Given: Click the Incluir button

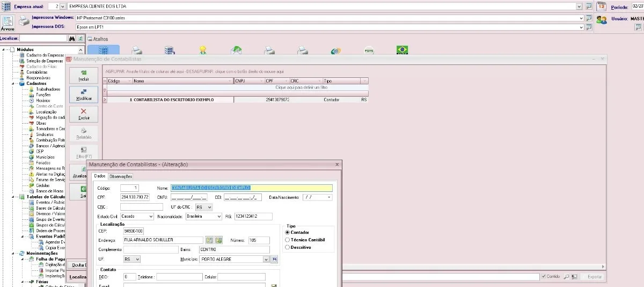Looking at the screenshot, I should tap(84, 75).
